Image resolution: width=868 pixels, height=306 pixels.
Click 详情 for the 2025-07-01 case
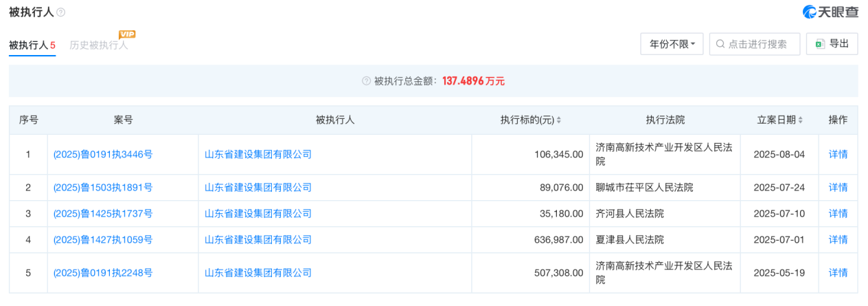tap(838, 240)
